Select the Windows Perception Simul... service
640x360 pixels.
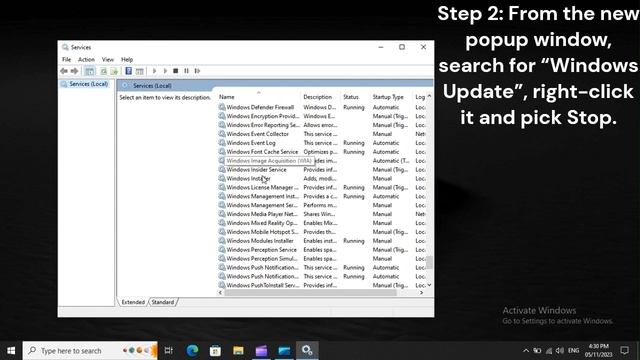(x=262, y=259)
